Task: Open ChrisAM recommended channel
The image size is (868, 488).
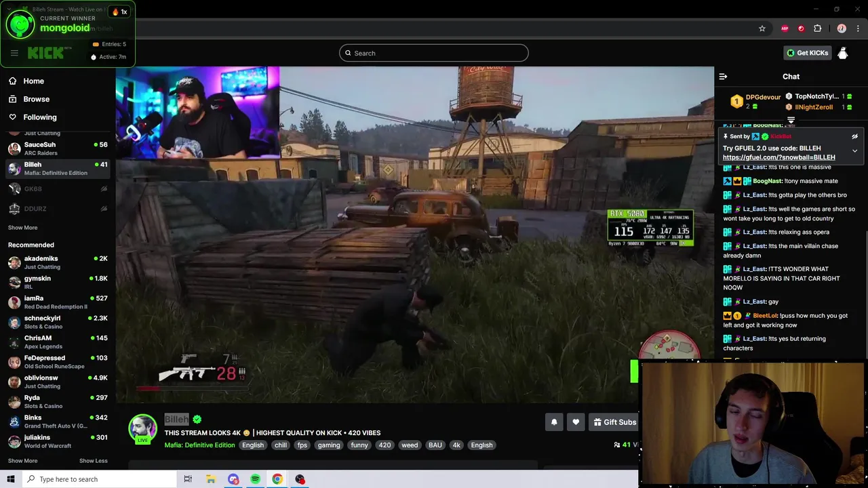Action: [58, 342]
